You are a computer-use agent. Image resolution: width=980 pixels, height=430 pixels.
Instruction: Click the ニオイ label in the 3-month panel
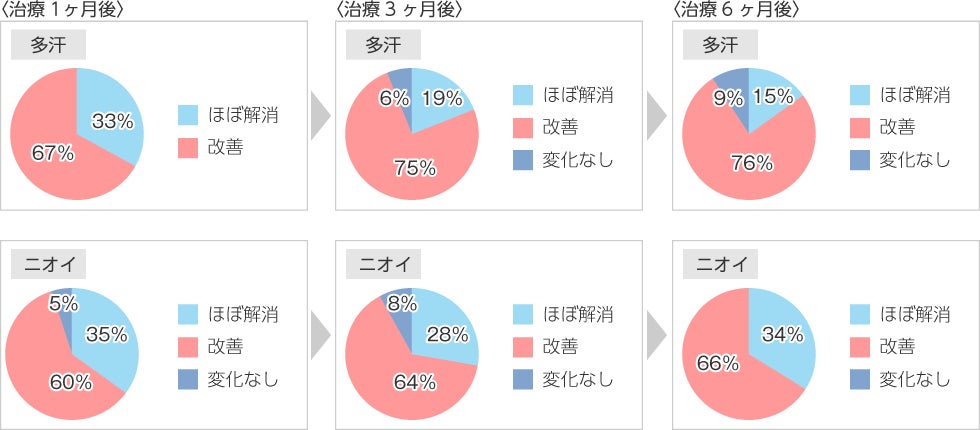pyautogui.click(x=384, y=264)
